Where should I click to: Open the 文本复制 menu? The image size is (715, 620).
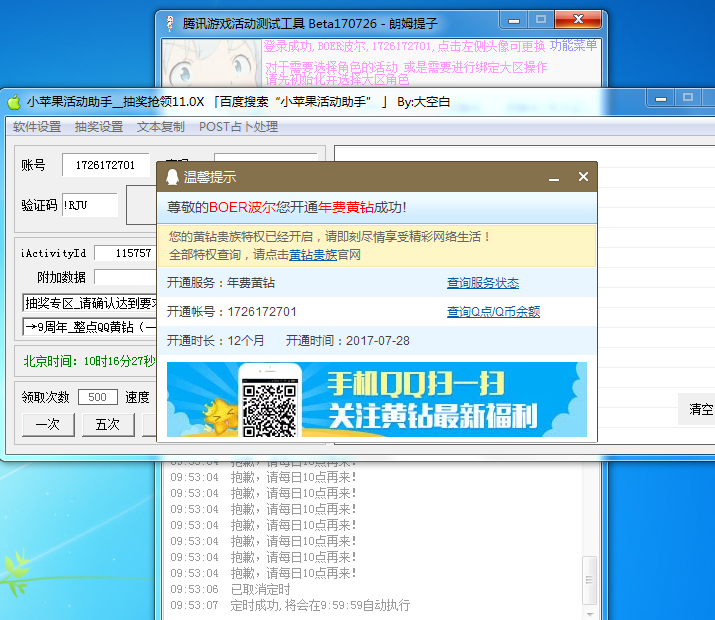click(161, 126)
